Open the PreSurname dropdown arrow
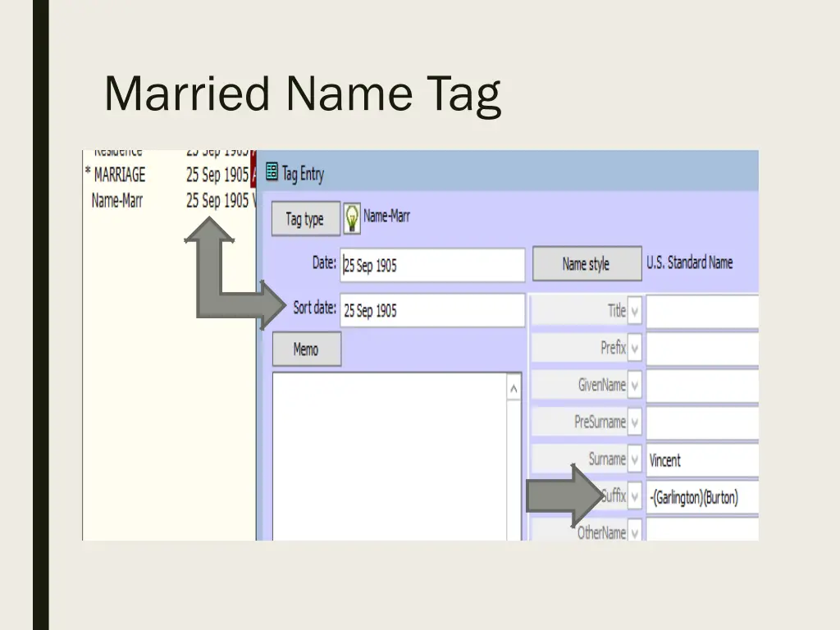 click(x=636, y=422)
